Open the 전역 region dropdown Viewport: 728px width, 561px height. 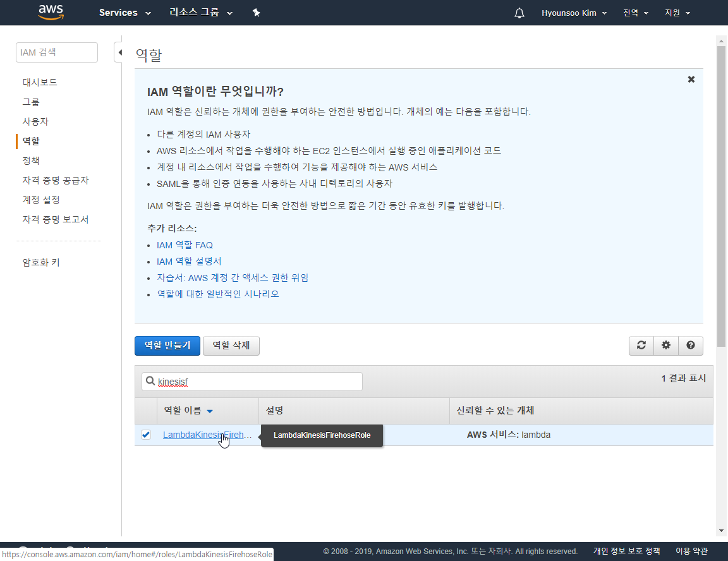click(x=635, y=13)
